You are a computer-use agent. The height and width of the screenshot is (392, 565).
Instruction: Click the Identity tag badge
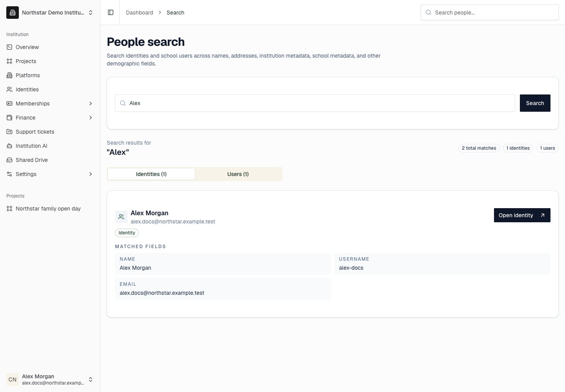[127, 233]
